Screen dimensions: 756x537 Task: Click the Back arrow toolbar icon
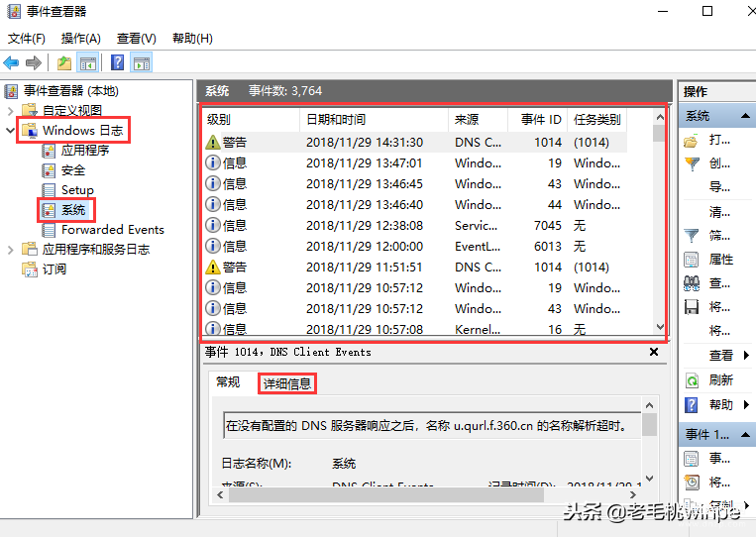(x=11, y=62)
